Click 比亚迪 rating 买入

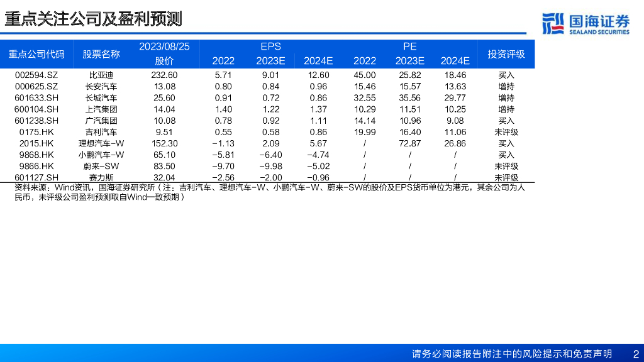pyautogui.click(x=506, y=75)
